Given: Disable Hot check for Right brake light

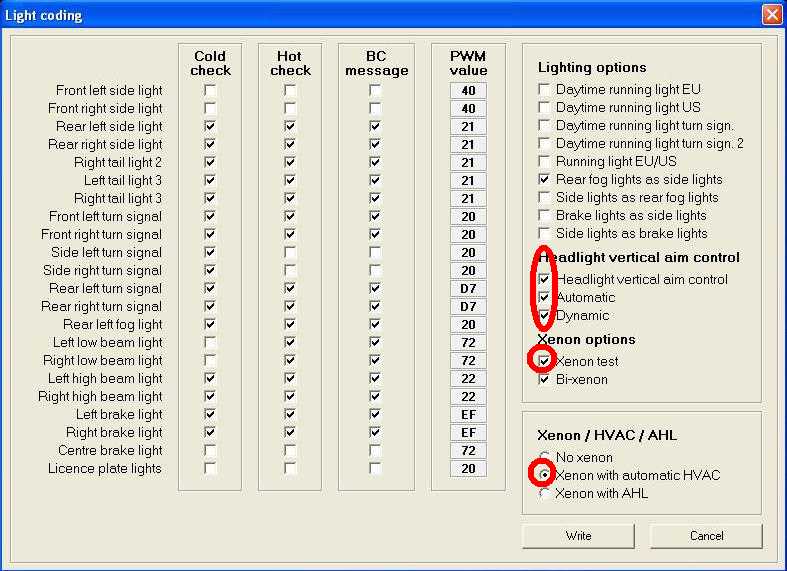Looking at the screenshot, I should click(290, 432).
